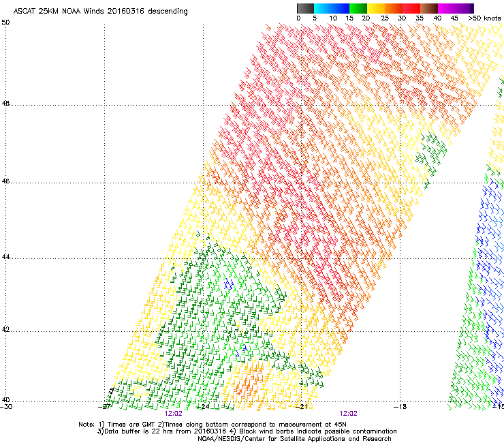Click the longitude label -18
Image resolution: width=504 pixels, height=443 pixels.
point(400,407)
